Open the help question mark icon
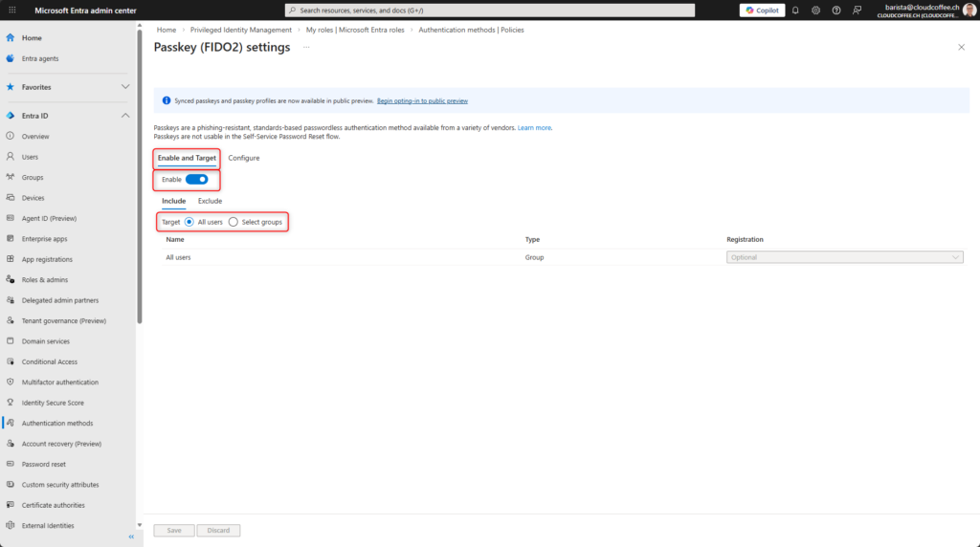Image resolution: width=980 pixels, height=547 pixels. (836, 10)
